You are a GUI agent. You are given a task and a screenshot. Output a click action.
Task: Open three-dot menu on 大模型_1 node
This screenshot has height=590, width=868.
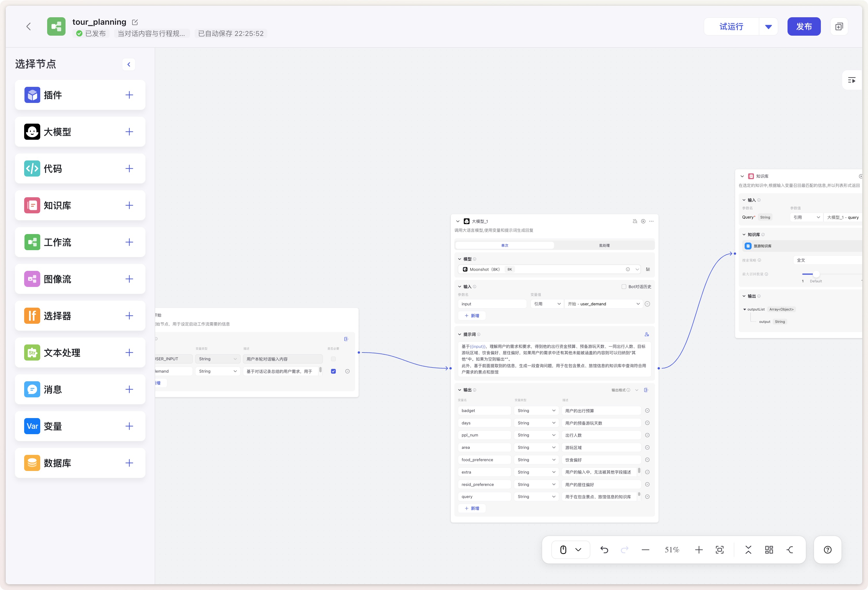[x=651, y=221]
